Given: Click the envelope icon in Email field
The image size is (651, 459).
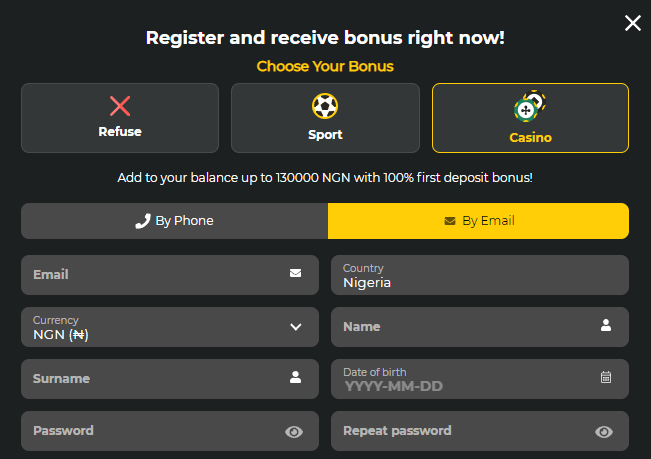Looking at the screenshot, I should [x=295, y=273].
